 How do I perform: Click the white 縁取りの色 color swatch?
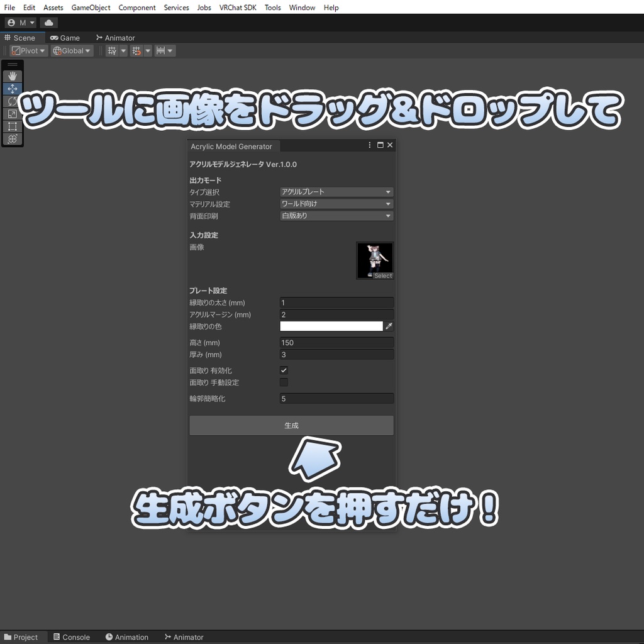pos(331,326)
